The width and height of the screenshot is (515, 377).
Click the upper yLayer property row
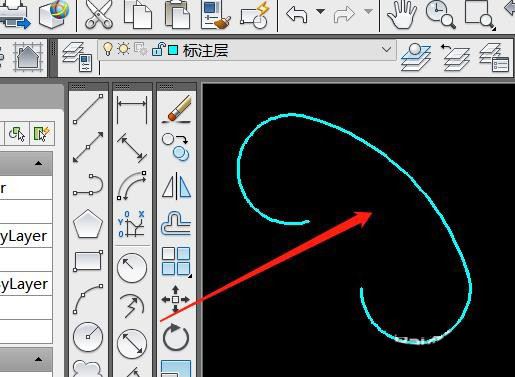26,236
